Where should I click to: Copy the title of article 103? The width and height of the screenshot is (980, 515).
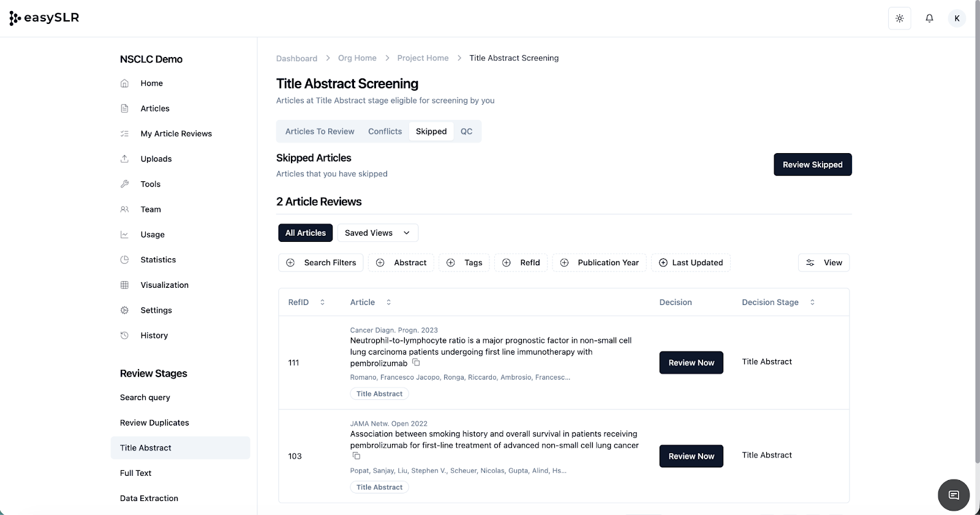[x=356, y=456]
